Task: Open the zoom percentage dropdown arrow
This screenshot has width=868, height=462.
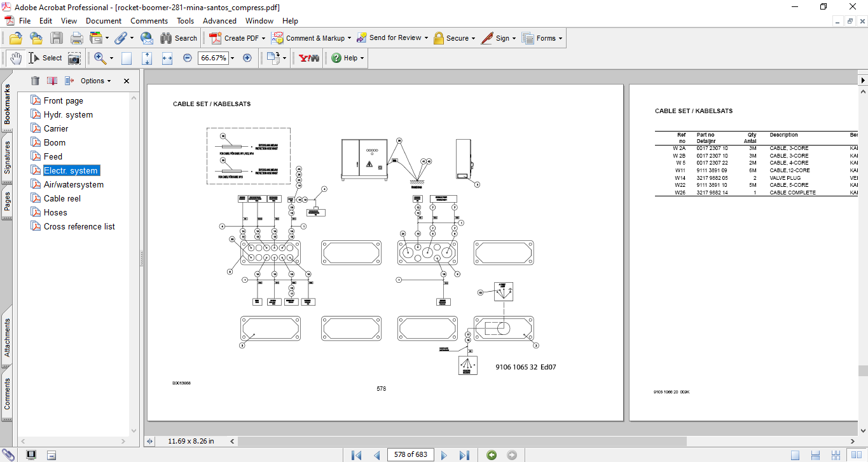Action: [x=232, y=58]
